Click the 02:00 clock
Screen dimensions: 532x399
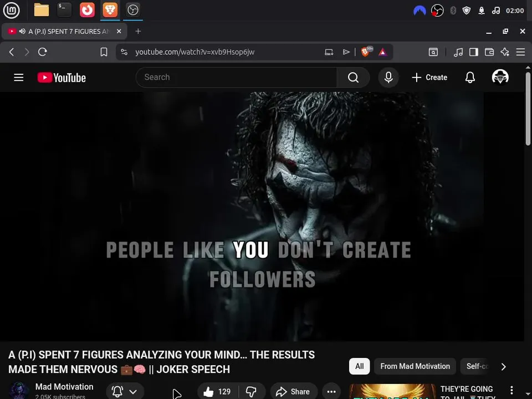pyautogui.click(x=515, y=11)
